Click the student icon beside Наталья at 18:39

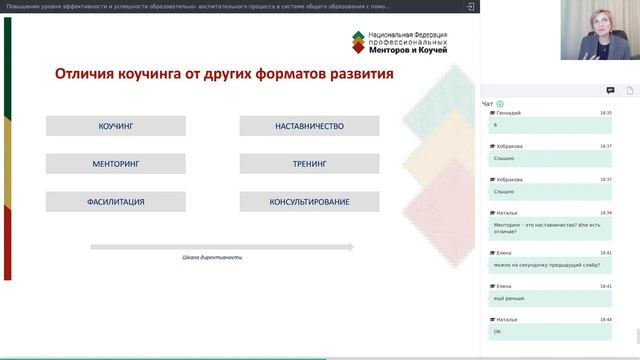pyautogui.click(x=492, y=213)
